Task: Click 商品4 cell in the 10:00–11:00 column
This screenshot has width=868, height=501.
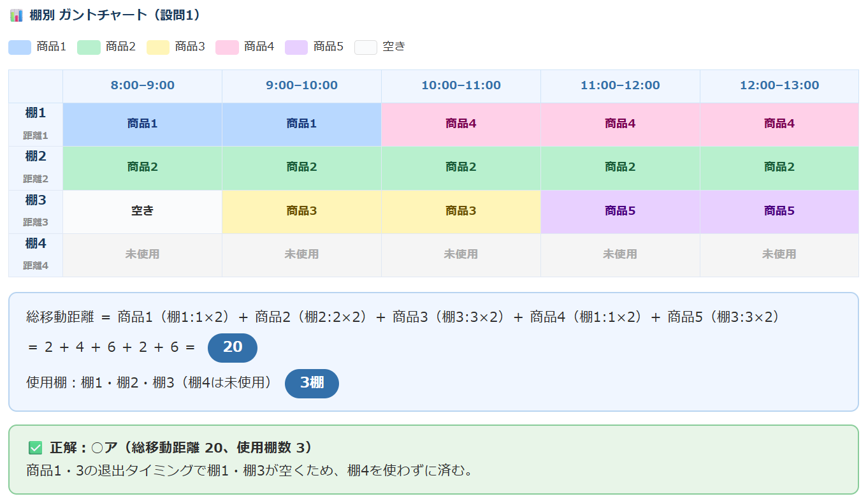Action: [x=461, y=124]
